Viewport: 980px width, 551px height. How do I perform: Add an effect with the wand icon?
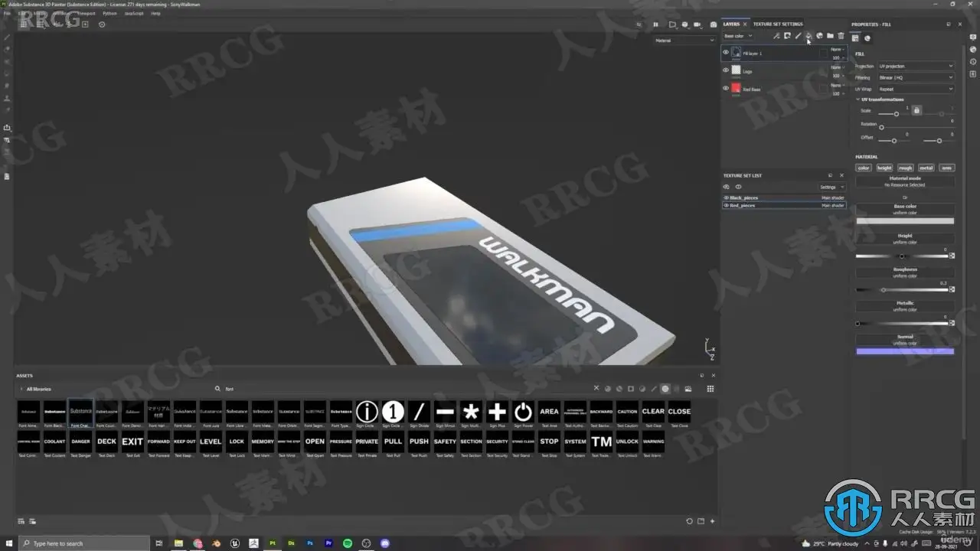coord(776,36)
